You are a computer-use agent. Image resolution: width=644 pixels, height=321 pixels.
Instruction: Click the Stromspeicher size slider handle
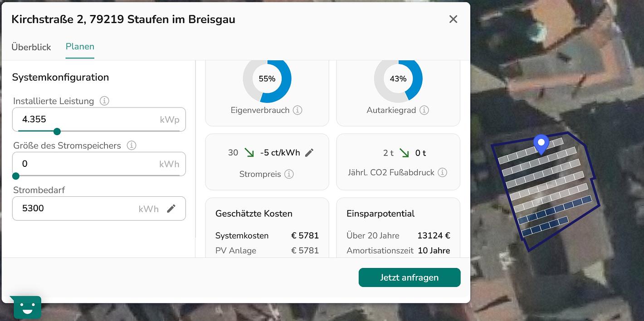pyautogui.click(x=16, y=176)
